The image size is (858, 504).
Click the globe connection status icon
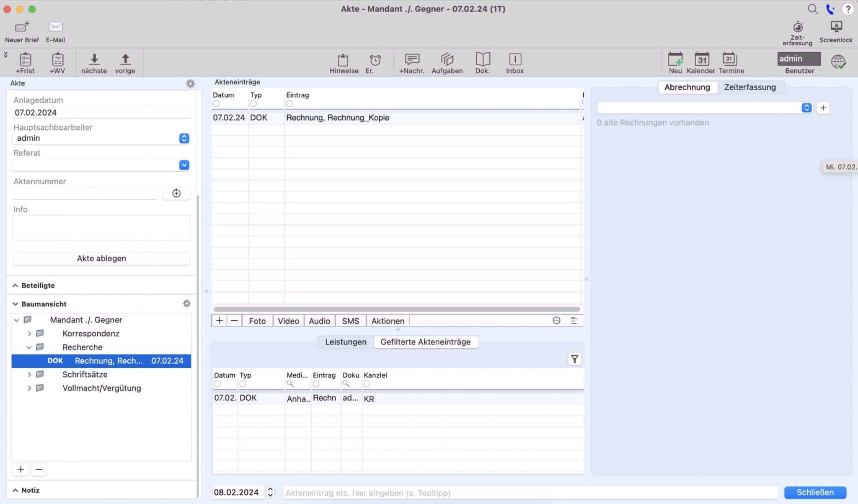click(838, 62)
